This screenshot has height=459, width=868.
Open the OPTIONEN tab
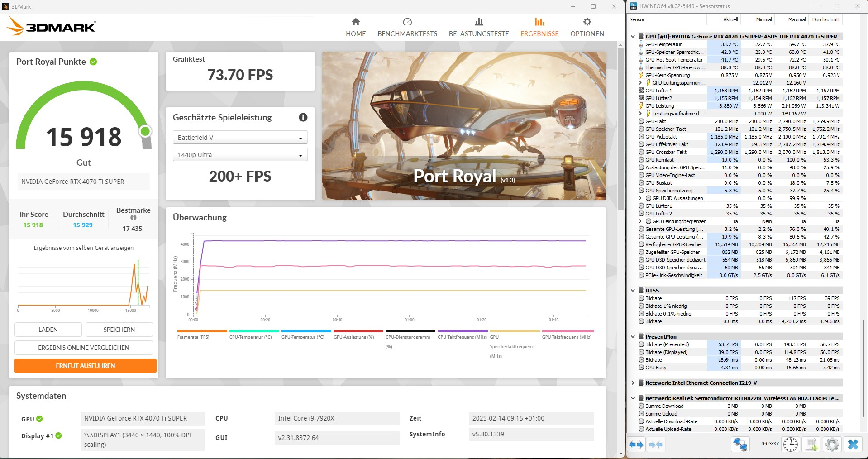(x=587, y=28)
